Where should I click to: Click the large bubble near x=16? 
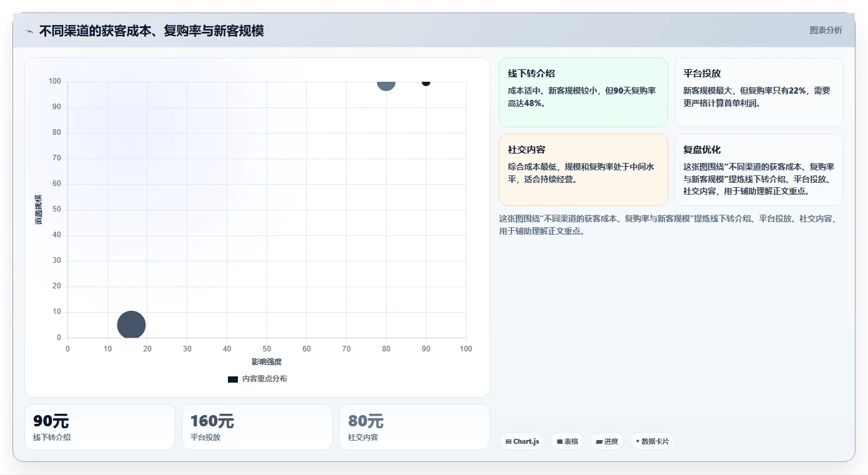pos(131,325)
